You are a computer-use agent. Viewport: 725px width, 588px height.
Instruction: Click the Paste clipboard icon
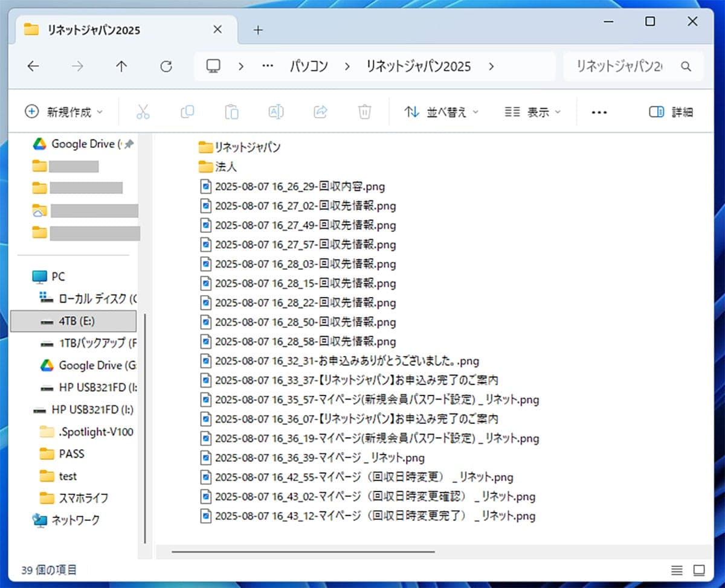click(231, 112)
